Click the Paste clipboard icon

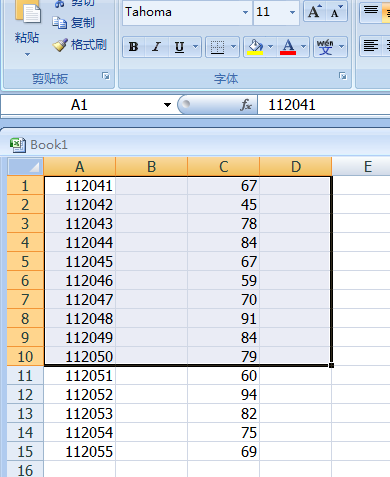click(27, 13)
